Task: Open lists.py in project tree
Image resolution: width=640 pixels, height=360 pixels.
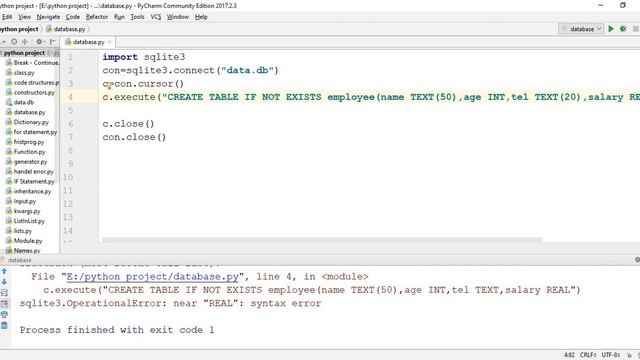Action: pyautogui.click(x=19, y=231)
